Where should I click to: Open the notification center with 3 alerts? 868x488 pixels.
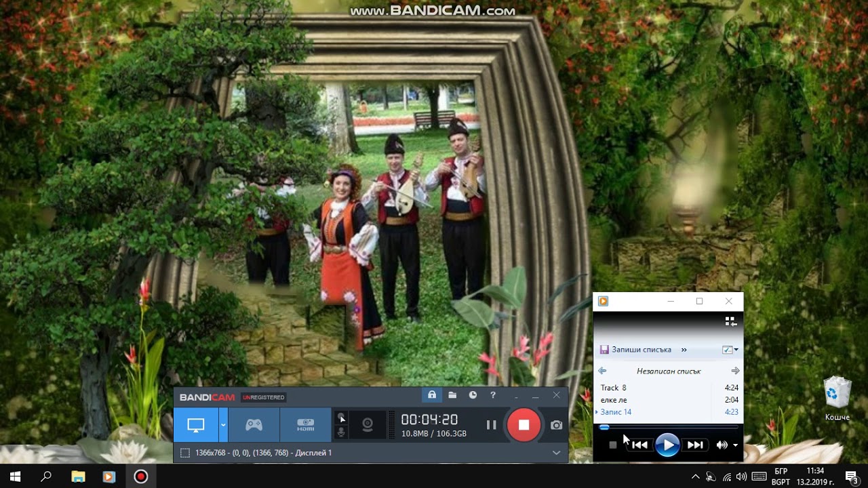pos(852,476)
